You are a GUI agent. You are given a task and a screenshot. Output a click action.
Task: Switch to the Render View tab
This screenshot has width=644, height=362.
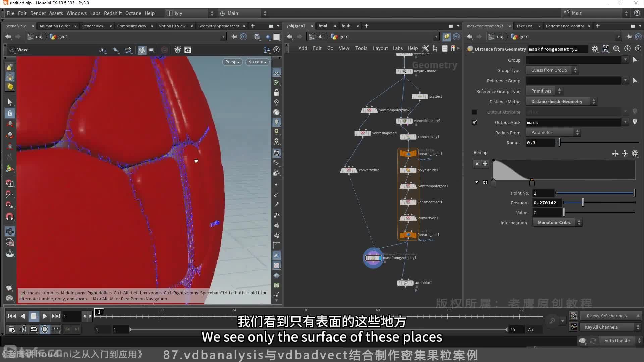(93, 26)
